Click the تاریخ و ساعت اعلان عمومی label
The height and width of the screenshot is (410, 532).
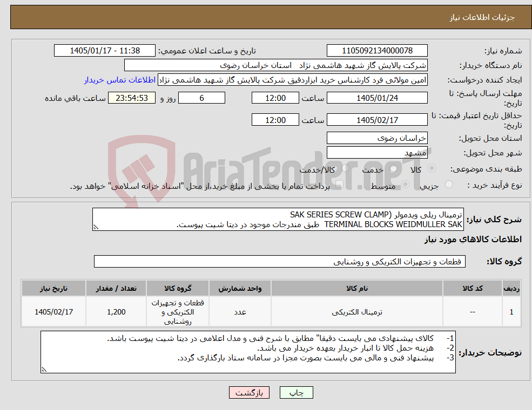pyautogui.click(x=207, y=51)
